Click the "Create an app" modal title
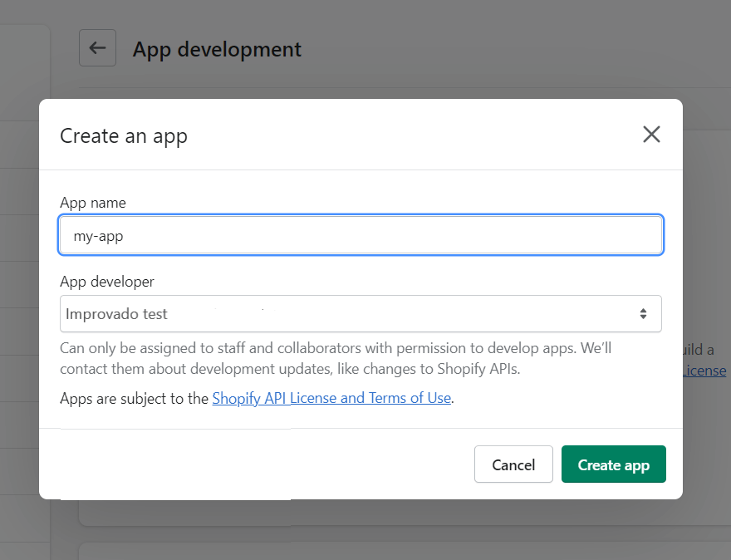The height and width of the screenshot is (560, 731). pos(123,135)
